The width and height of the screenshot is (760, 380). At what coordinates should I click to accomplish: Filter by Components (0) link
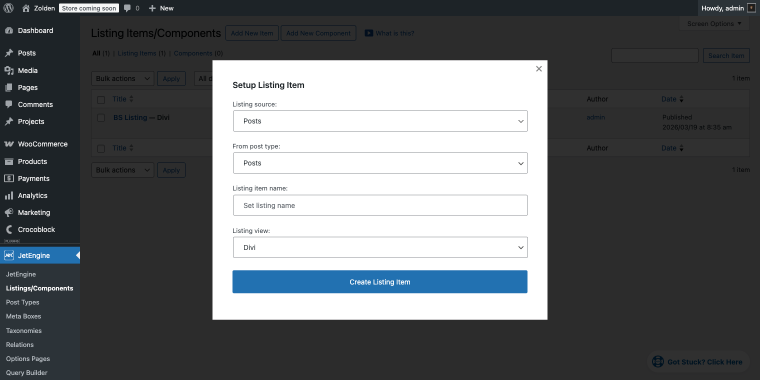(x=198, y=53)
